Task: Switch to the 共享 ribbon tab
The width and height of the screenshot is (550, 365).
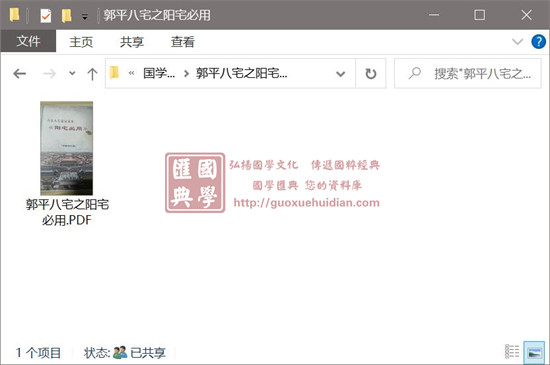Action: [x=132, y=42]
